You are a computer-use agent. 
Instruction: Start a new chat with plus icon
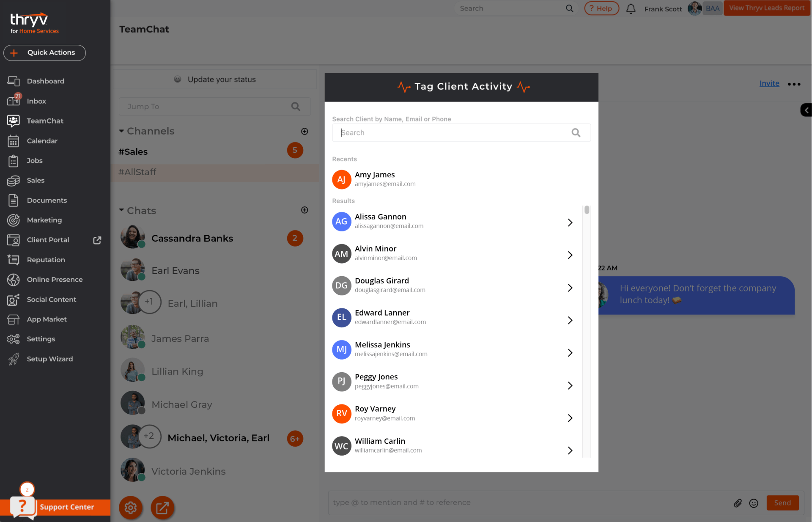coord(304,210)
